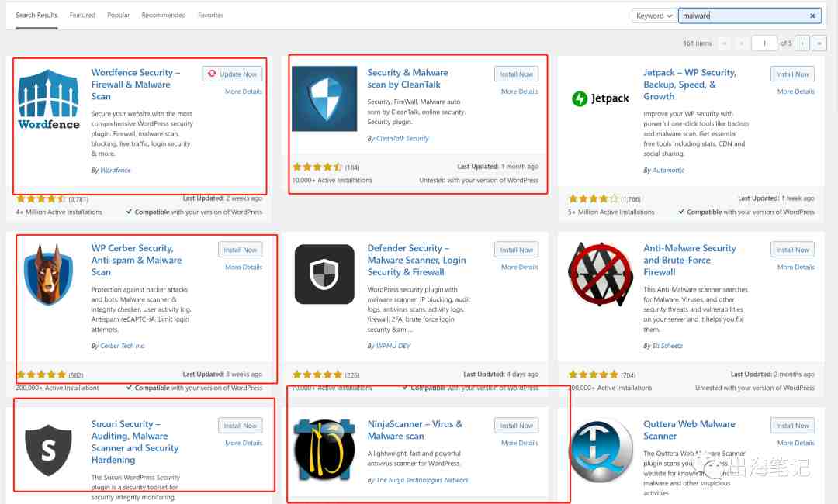Image resolution: width=838 pixels, height=504 pixels.
Task: Click the Quttera Web Malware Scanner icon
Action: click(x=601, y=450)
